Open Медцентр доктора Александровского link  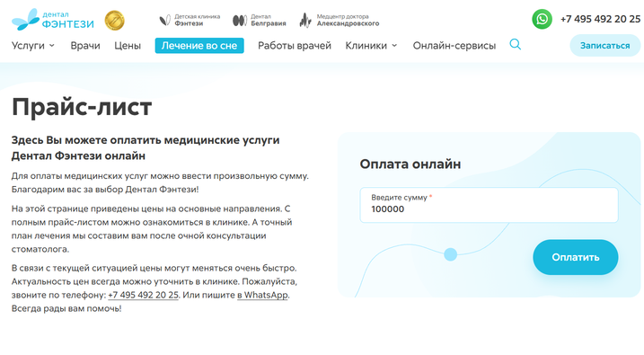click(340, 20)
